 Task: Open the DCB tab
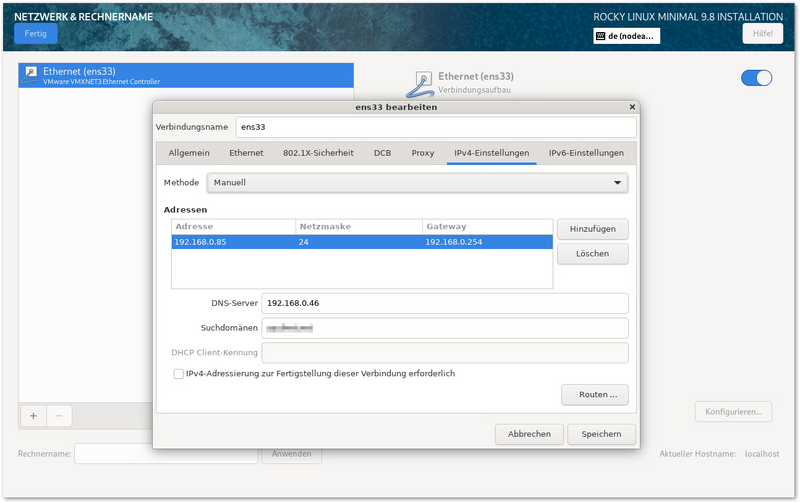click(382, 153)
